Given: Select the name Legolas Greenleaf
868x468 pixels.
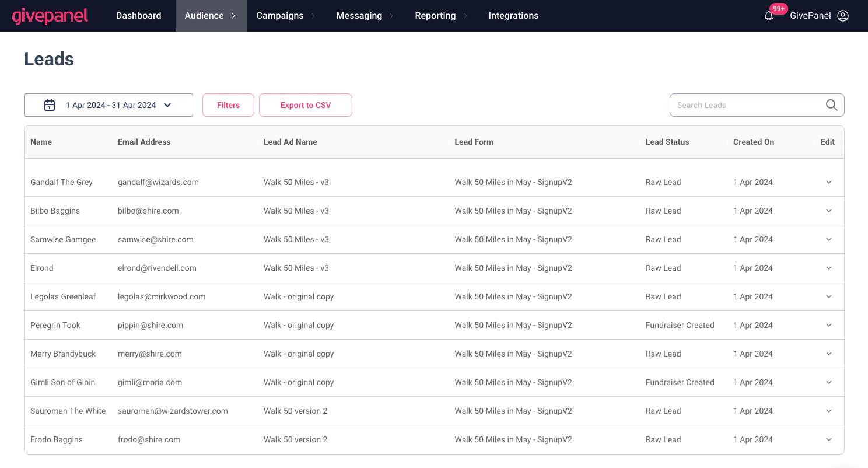Looking at the screenshot, I should tap(63, 296).
